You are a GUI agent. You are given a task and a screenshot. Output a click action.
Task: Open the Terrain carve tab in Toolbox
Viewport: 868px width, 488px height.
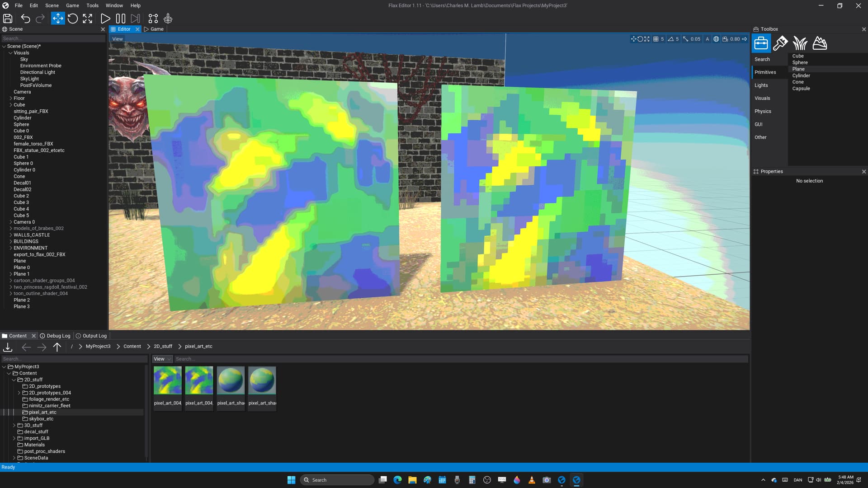(820, 43)
